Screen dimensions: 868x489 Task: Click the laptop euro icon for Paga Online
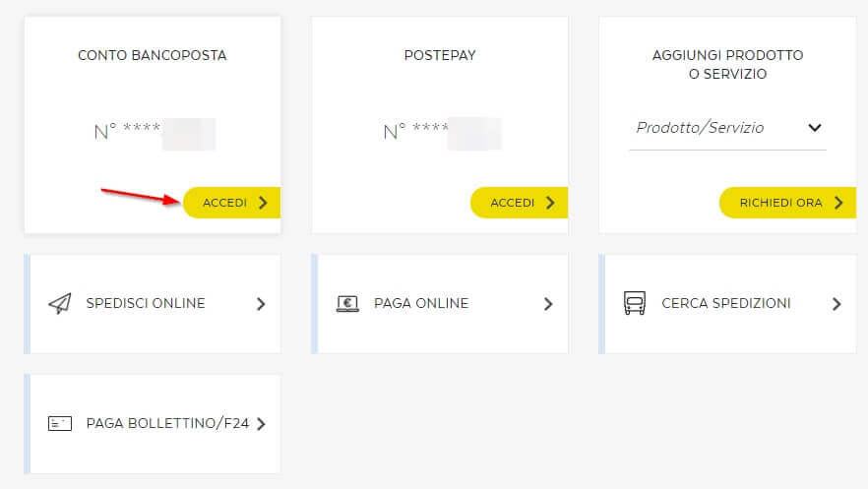point(347,304)
